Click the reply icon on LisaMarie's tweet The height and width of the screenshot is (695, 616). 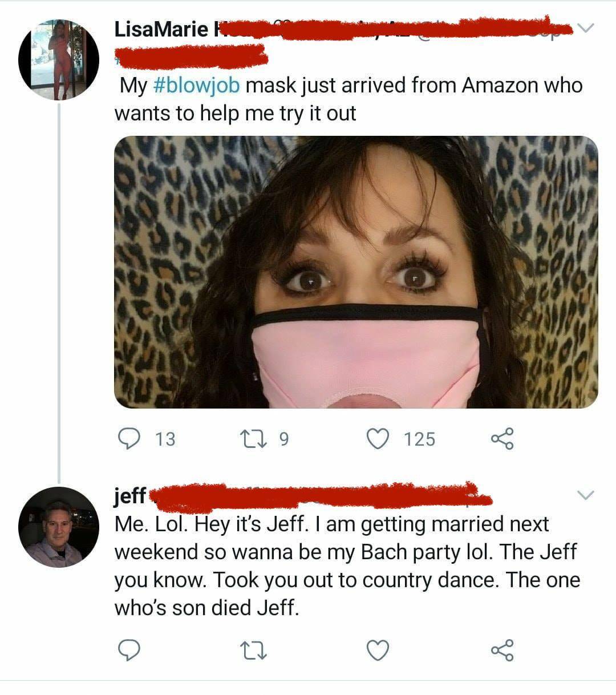[x=132, y=438]
